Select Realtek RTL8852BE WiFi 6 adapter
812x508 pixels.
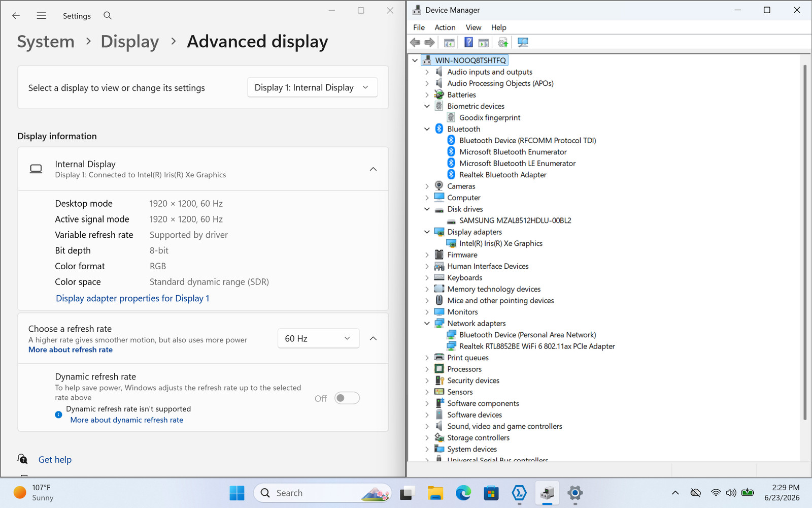pos(537,346)
